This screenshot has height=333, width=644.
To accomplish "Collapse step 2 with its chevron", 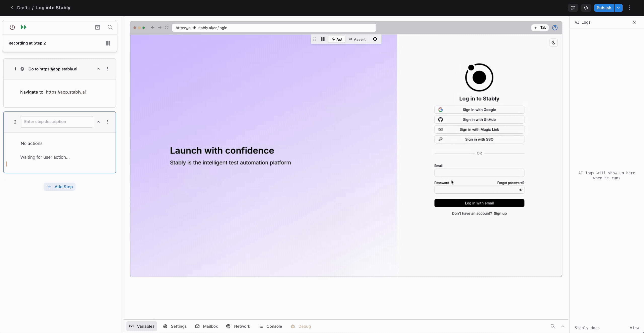I will click(x=98, y=122).
